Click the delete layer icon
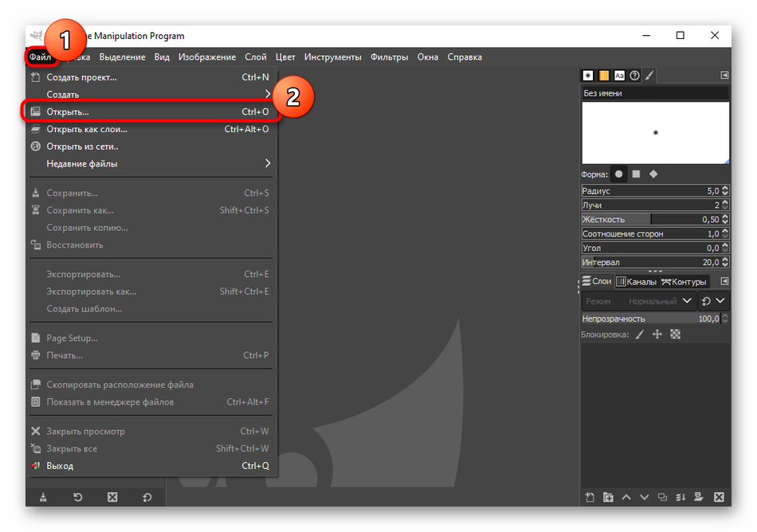 pyautogui.click(x=719, y=498)
